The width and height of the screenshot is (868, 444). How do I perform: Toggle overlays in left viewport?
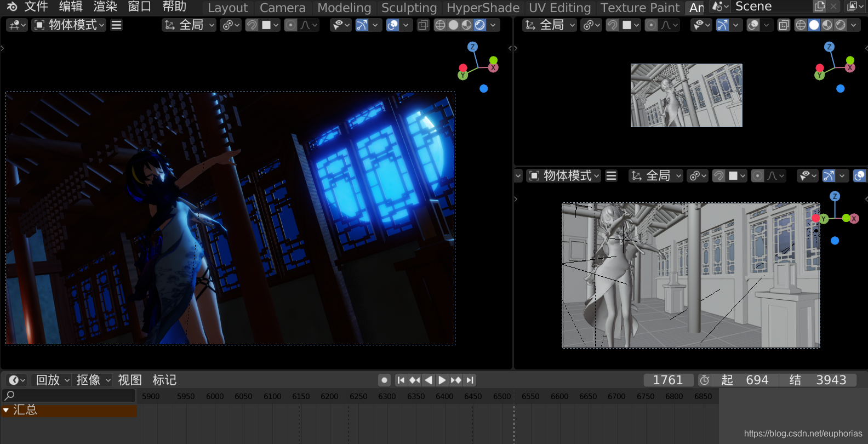(x=393, y=25)
